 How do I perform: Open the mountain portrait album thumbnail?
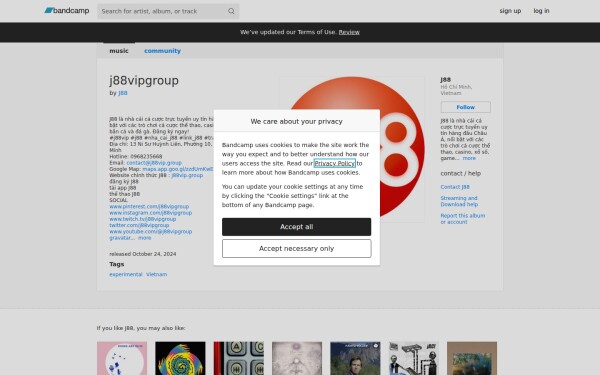tap(355, 358)
